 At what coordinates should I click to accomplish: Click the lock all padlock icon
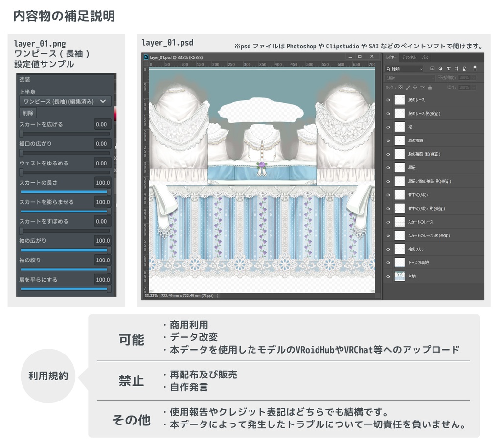tap(430, 87)
